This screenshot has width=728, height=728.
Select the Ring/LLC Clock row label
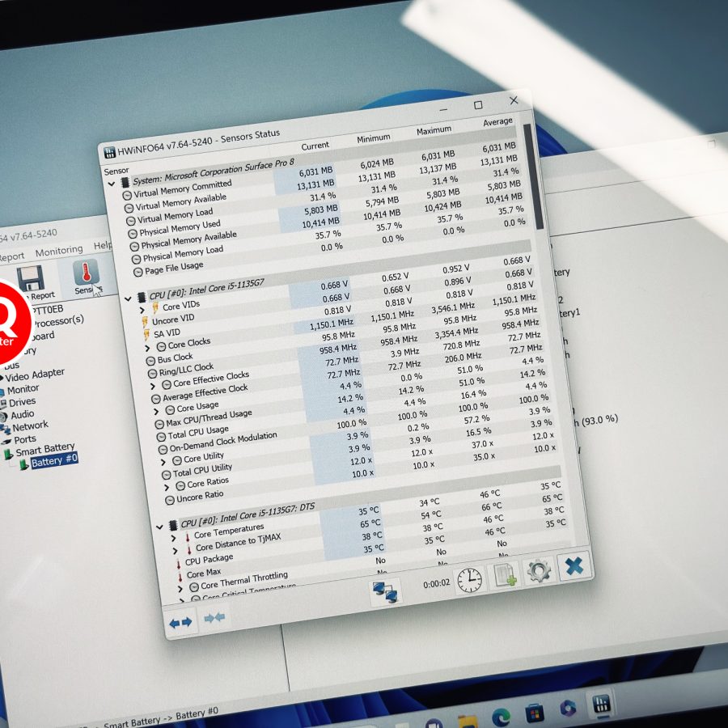tap(186, 370)
